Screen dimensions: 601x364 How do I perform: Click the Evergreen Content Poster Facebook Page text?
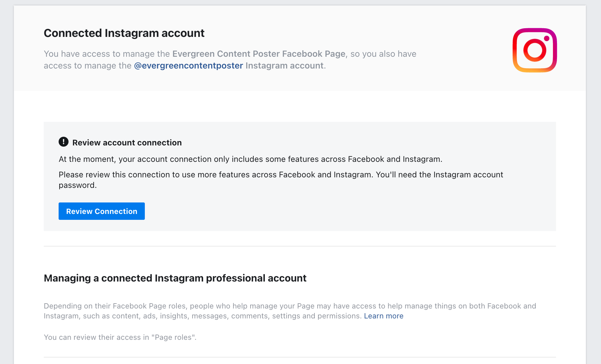tap(259, 54)
